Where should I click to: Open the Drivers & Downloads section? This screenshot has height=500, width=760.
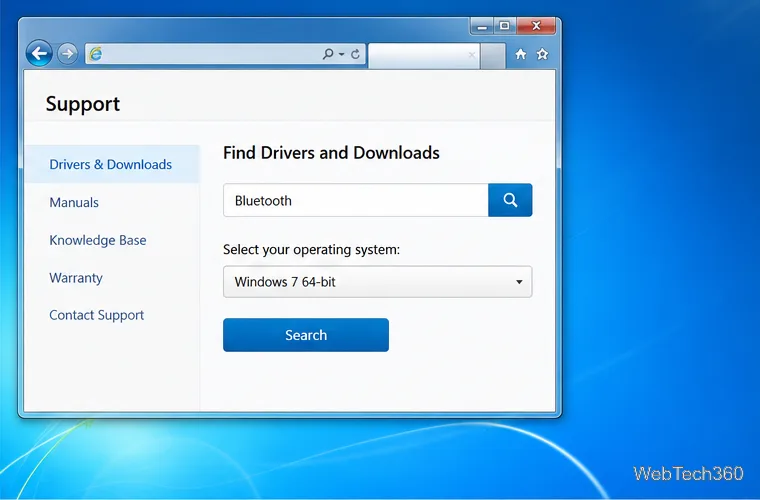112,164
